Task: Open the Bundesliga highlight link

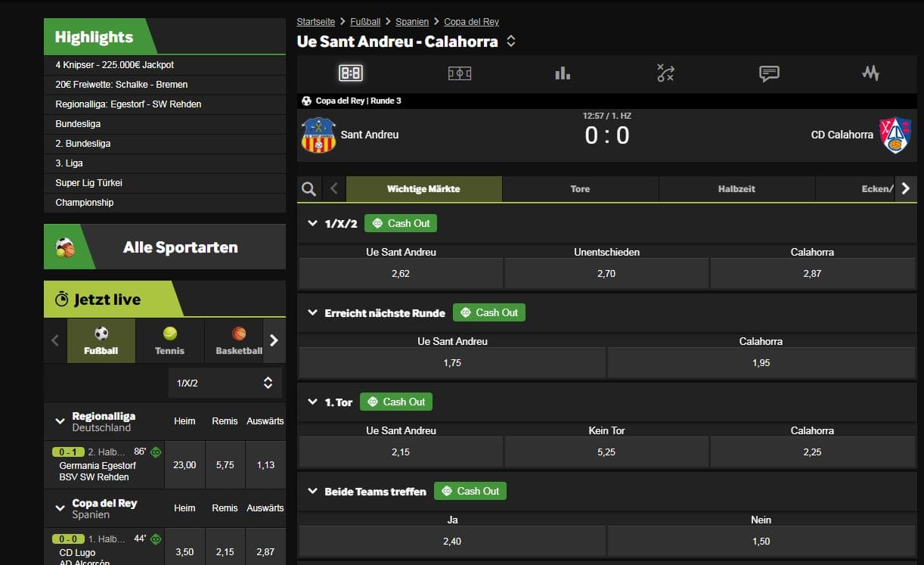Action: pyautogui.click(x=165, y=124)
